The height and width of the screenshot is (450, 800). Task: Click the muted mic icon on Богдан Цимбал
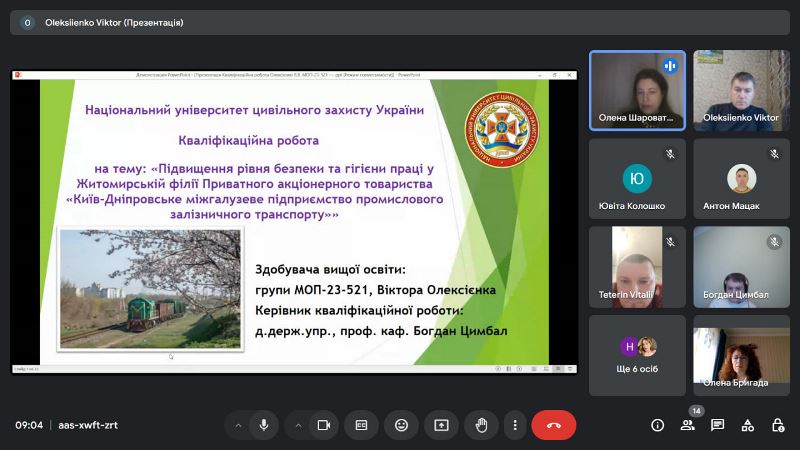pyautogui.click(x=774, y=242)
